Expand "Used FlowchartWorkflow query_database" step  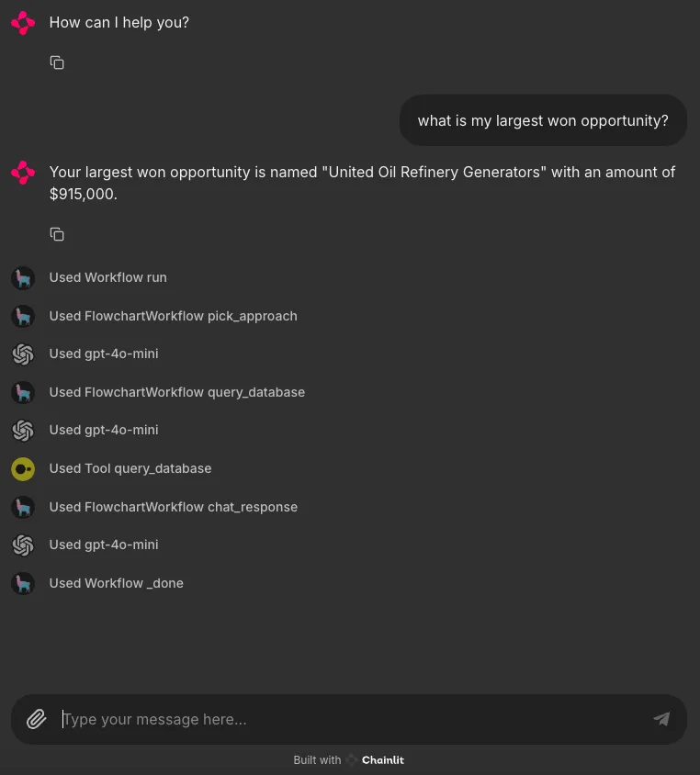tap(177, 392)
